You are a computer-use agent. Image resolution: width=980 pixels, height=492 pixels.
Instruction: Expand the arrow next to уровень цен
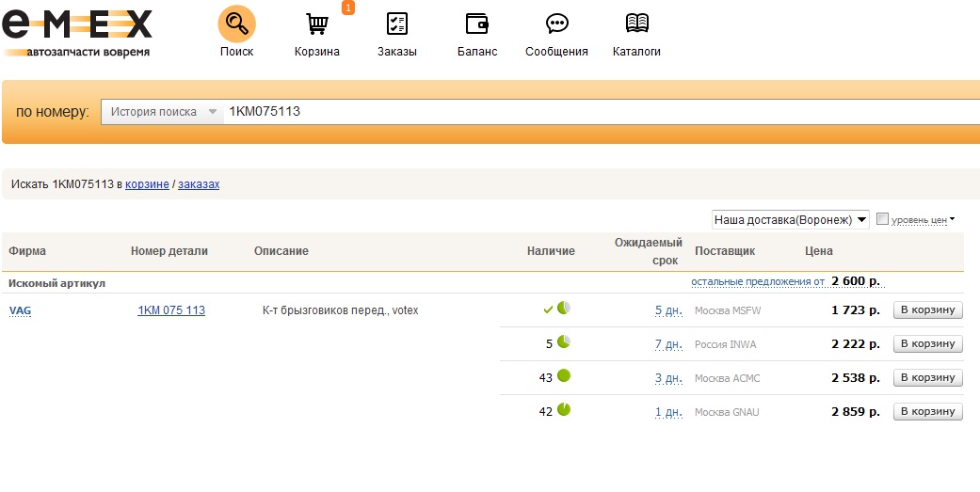click(952, 219)
